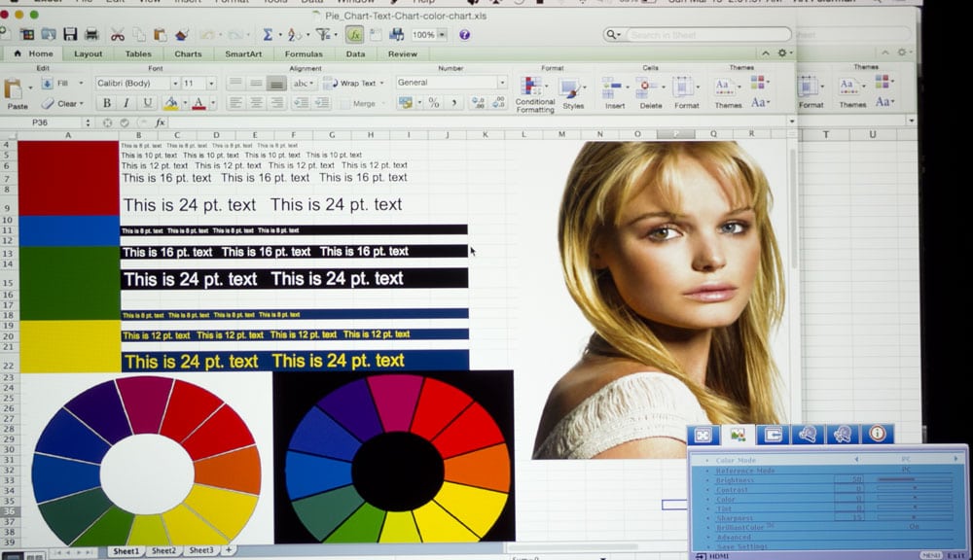Viewport: 973px width, 560px height.
Task: Toggle Underline formatting
Action: point(148,103)
